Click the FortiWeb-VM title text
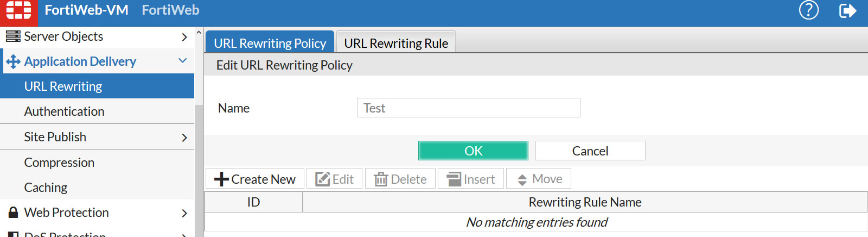This screenshot has height=237, width=868. [x=86, y=10]
